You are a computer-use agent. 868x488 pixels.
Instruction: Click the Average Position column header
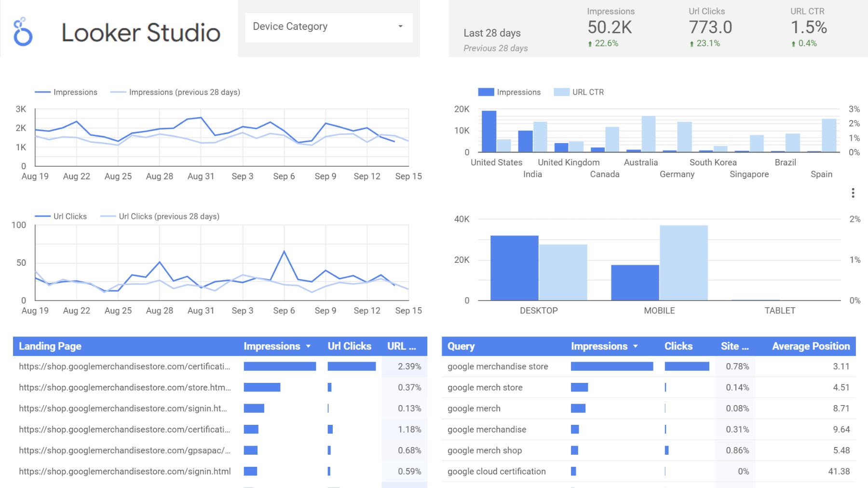[x=811, y=346]
